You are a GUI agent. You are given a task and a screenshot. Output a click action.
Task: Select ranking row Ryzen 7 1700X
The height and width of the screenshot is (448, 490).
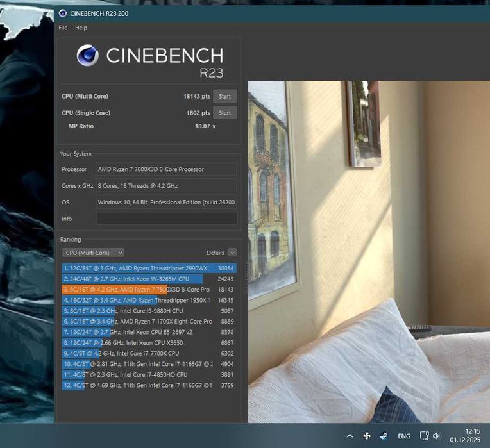149,321
